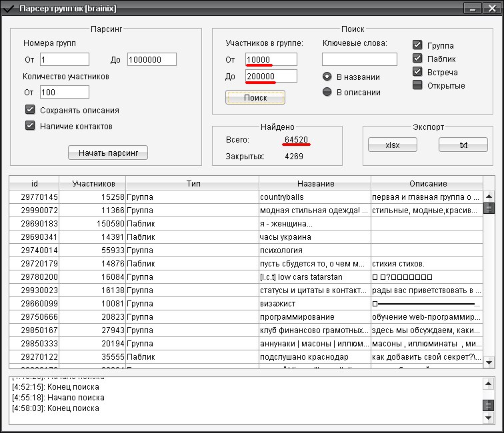Disable the Паблик filter checkbox
This screenshot has height=433, width=504.
418,59
